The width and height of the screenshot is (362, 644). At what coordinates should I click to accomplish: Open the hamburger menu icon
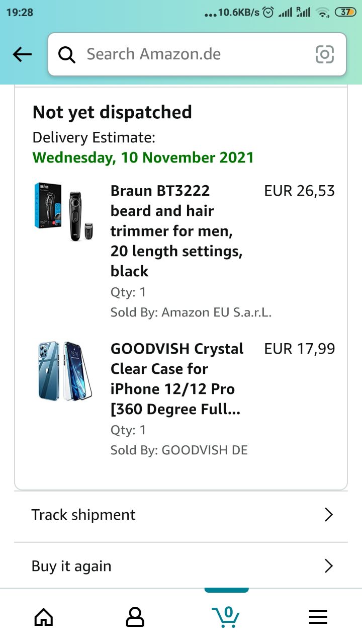pos(318,616)
